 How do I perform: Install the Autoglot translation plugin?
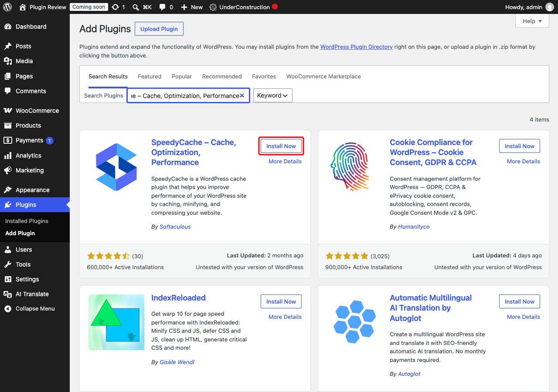520,301
